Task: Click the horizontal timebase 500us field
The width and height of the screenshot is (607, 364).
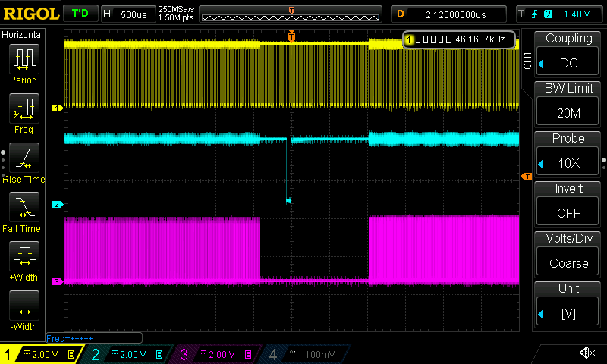Action: pyautogui.click(x=128, y=14)
